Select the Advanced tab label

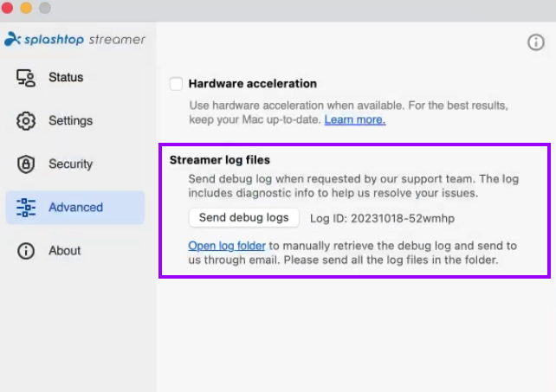pos(76,208)
